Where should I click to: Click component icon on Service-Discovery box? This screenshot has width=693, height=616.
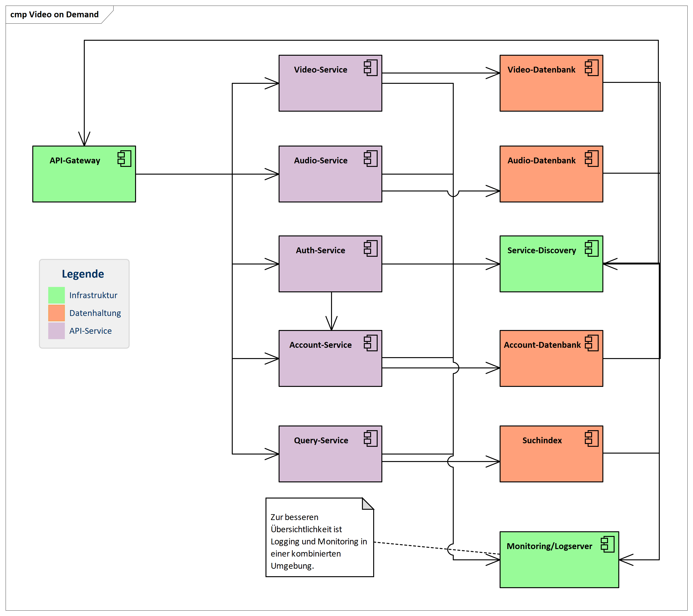coord(592,248)
